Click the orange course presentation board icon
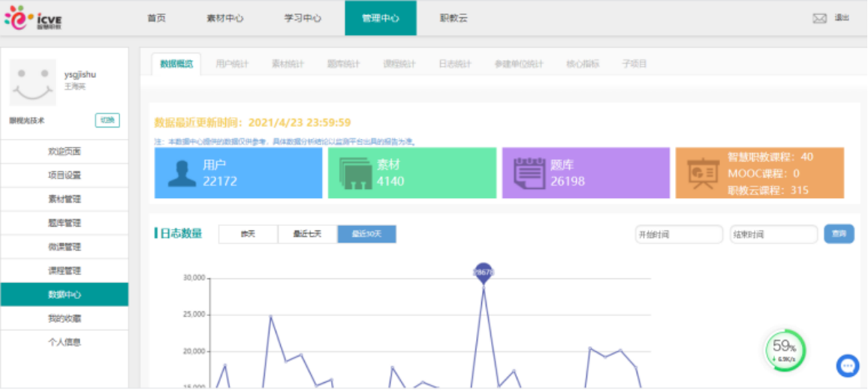868x391 pixels. click(x=703, y=173)
